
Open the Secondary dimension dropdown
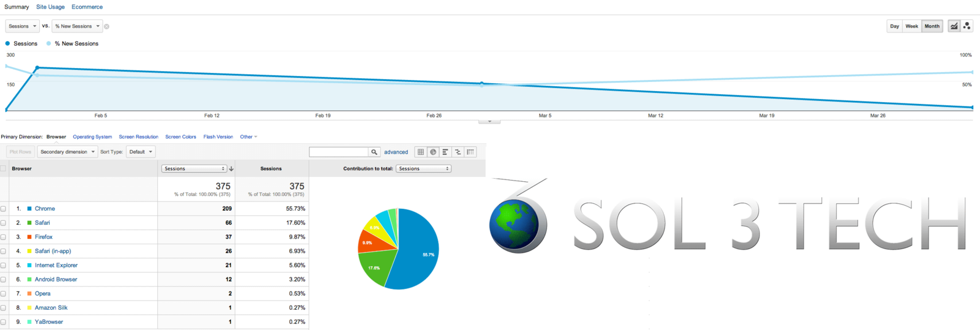(67, 152)
